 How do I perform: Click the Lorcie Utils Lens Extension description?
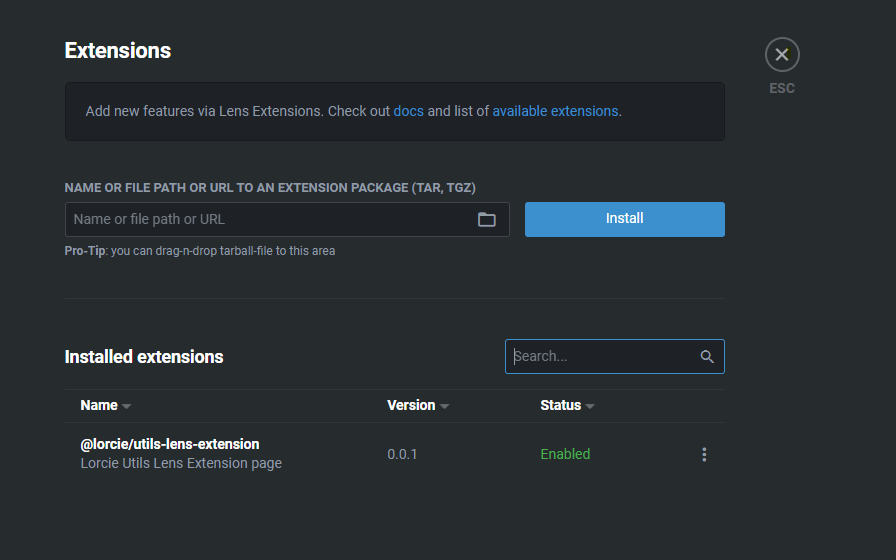[181, 463]
